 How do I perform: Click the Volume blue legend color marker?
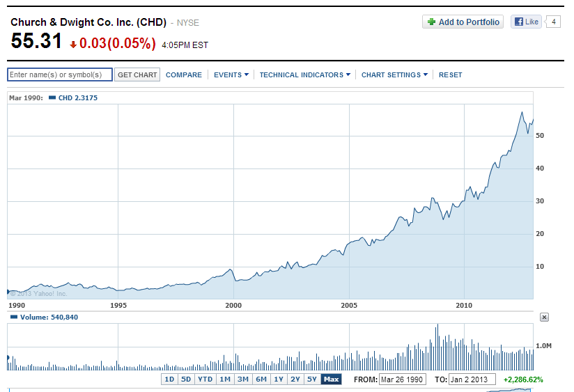pyautogui.click(x=14, y=317)
